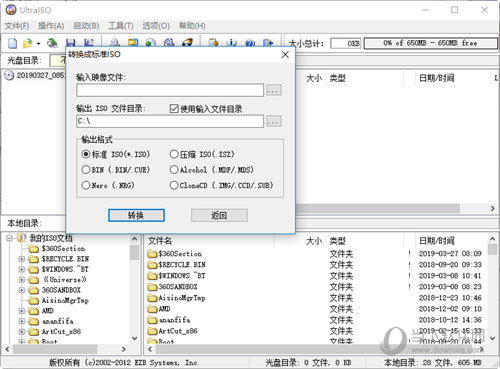Image resolution: width=500 pixels, height=369 pixels.
Task: Click the Save As toolbar icon
Action: tap(88, 43)
